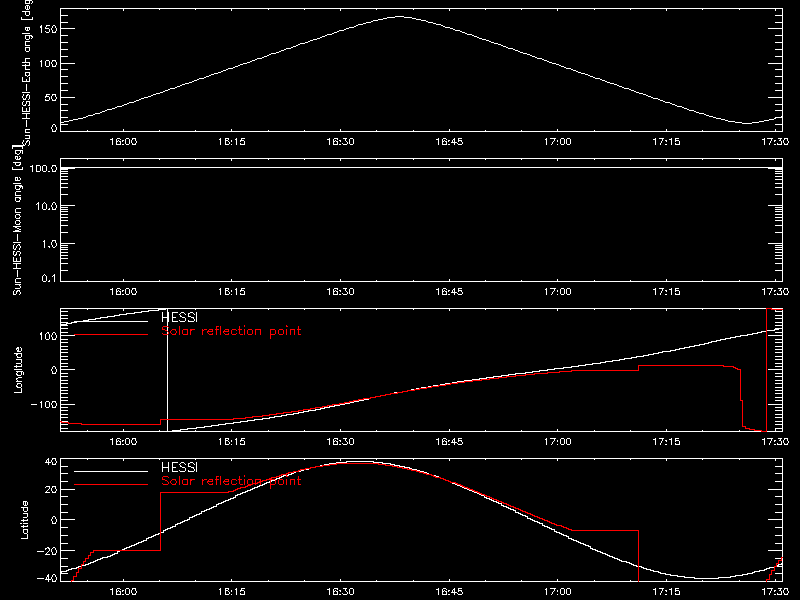Click the -20 tick label on the Latitude axis
The width and height of the screenshot is (800, 600).
tap(47, 551)
